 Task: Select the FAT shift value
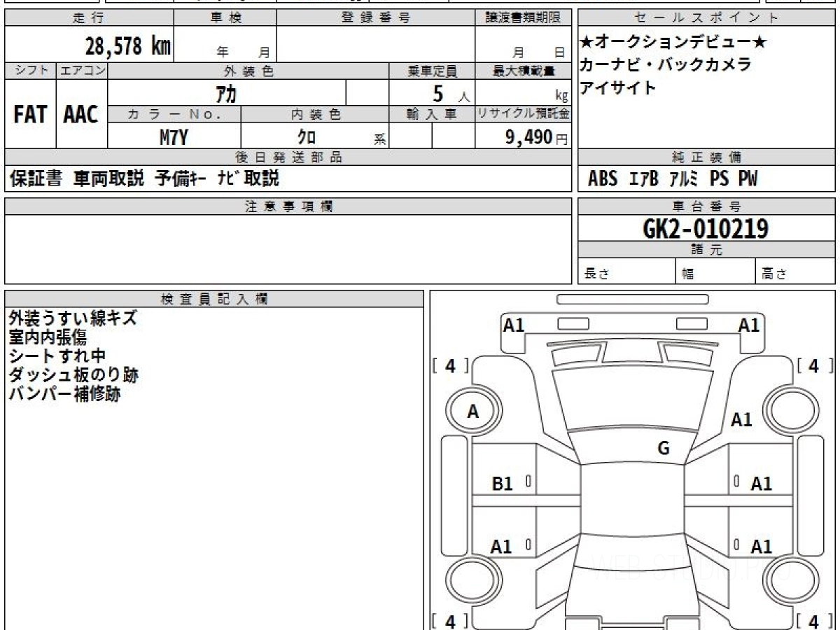(30, 114)
